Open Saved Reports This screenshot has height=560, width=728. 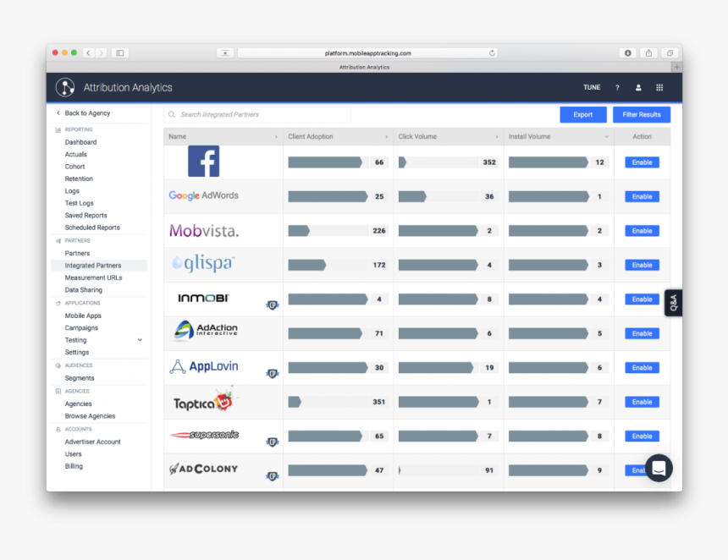pos(85,215)
